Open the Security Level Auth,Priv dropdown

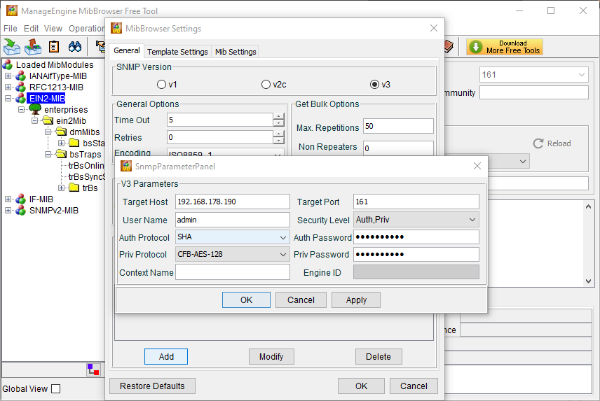pos(472,220)
